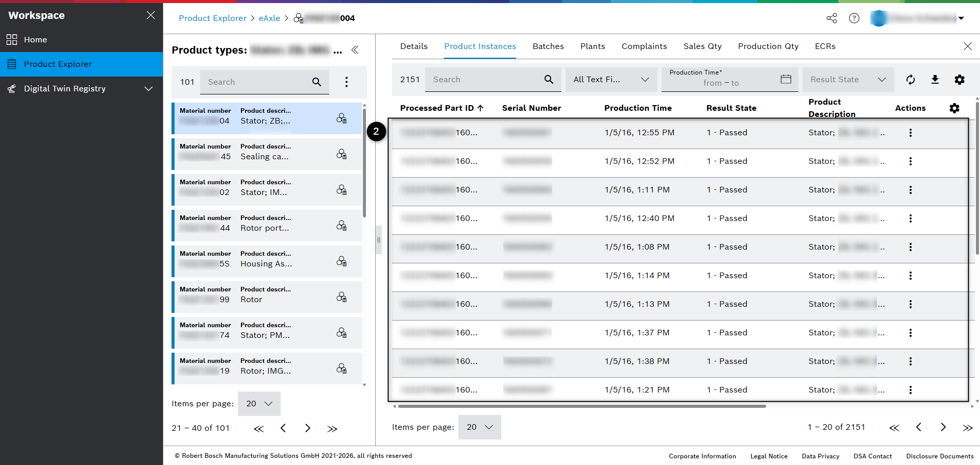Open actions menu for 12:55 PM row
Image resolution: width=980 pixels, height=465 pixels.
pos(911,133)
